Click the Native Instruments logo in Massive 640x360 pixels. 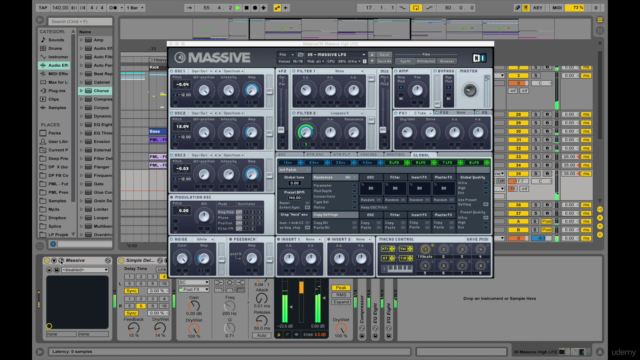479,58
